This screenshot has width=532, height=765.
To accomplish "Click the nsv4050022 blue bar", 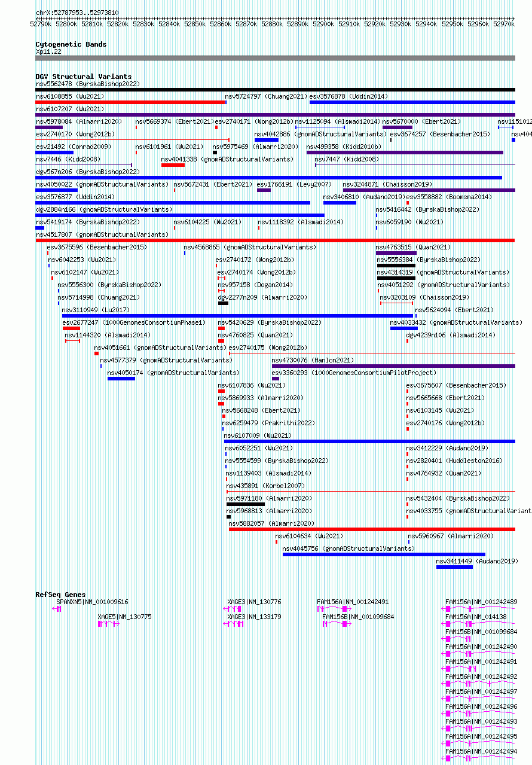I will coord(56,190).
